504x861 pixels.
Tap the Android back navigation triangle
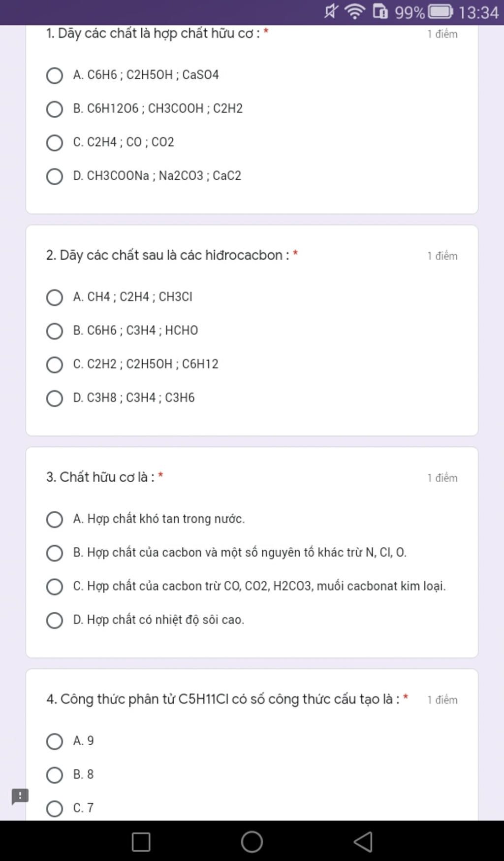tap(363, 841)
